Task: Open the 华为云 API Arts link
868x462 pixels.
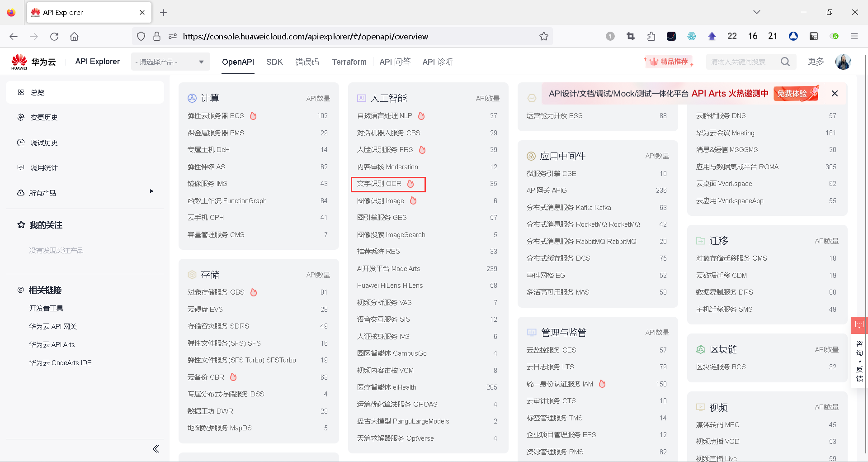Action: [x=52, y=344]
